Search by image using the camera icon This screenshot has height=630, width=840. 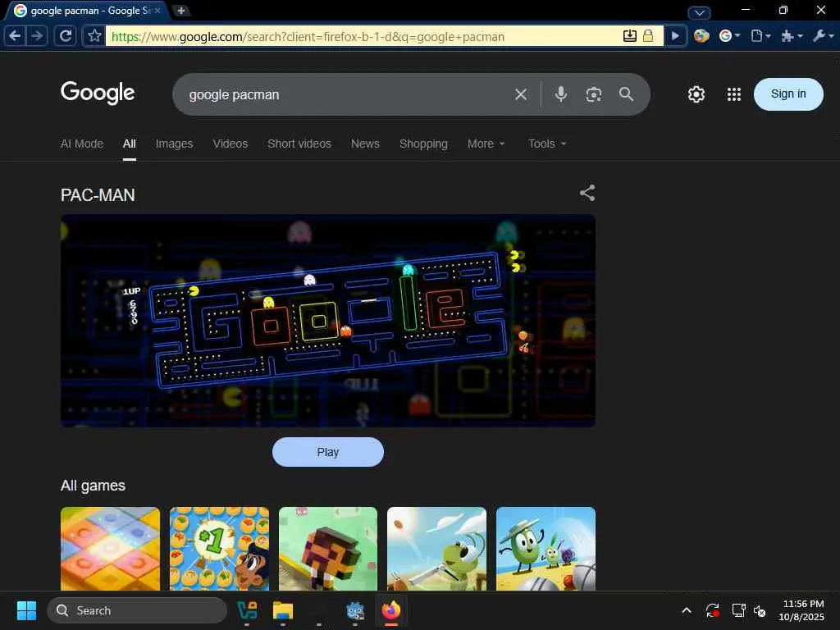[x=594, y=95]
